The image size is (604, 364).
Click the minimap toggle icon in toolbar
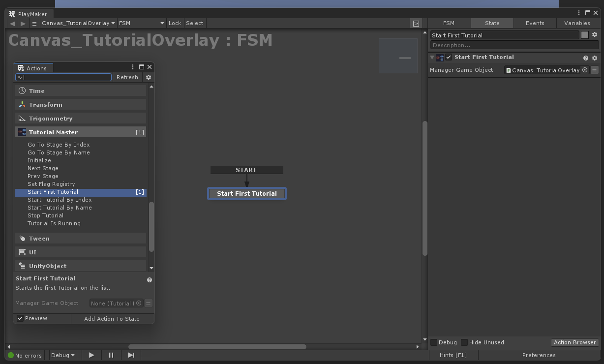point(416,23)
